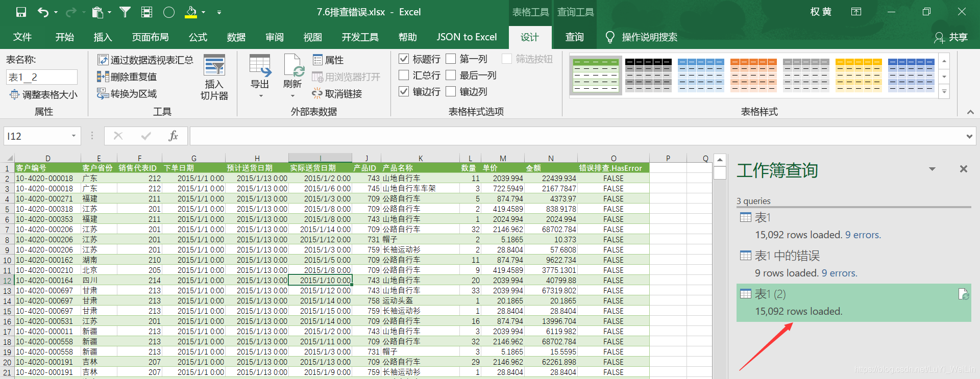
Task: Enable the First Column (第一列) checkbox
Action: coord(451,59)
